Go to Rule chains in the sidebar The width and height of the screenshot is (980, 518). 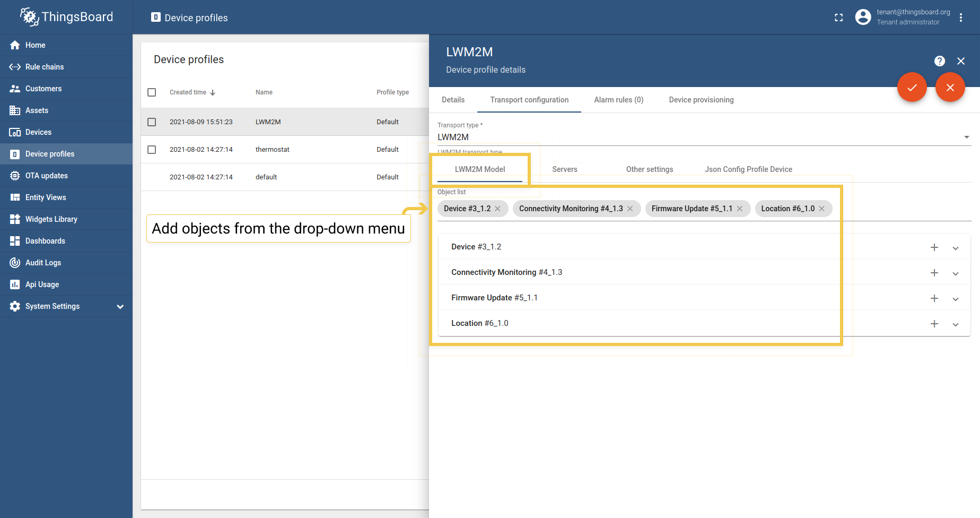point(66,67)
